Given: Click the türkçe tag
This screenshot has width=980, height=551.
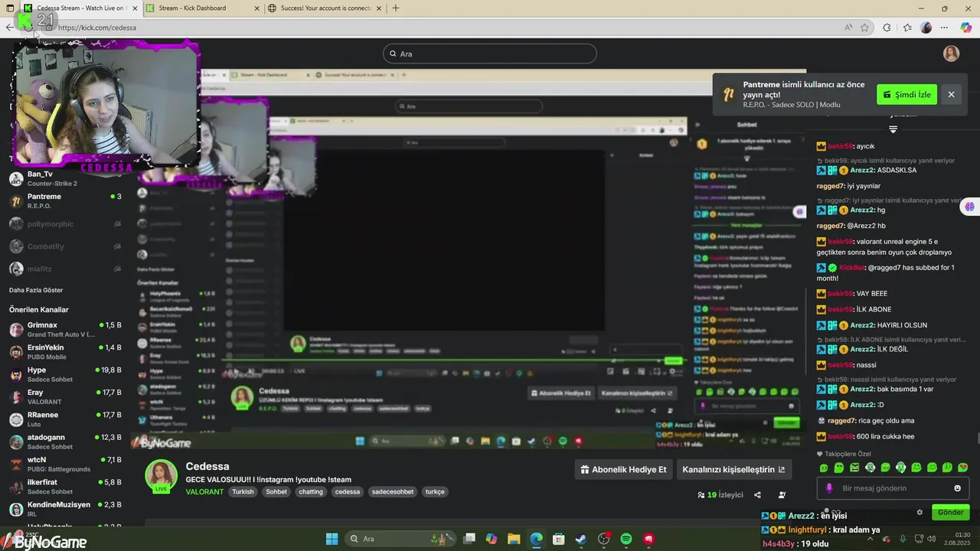Looking at the screenshot, I should [435, 492].
